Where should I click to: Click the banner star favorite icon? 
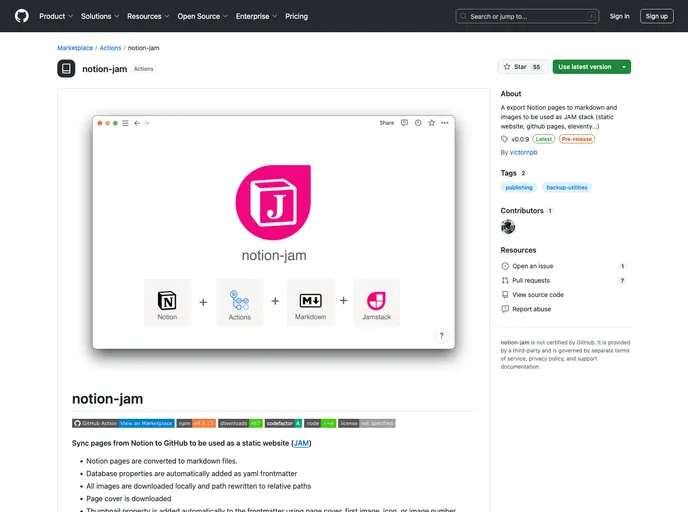click(x=432, y=123)
